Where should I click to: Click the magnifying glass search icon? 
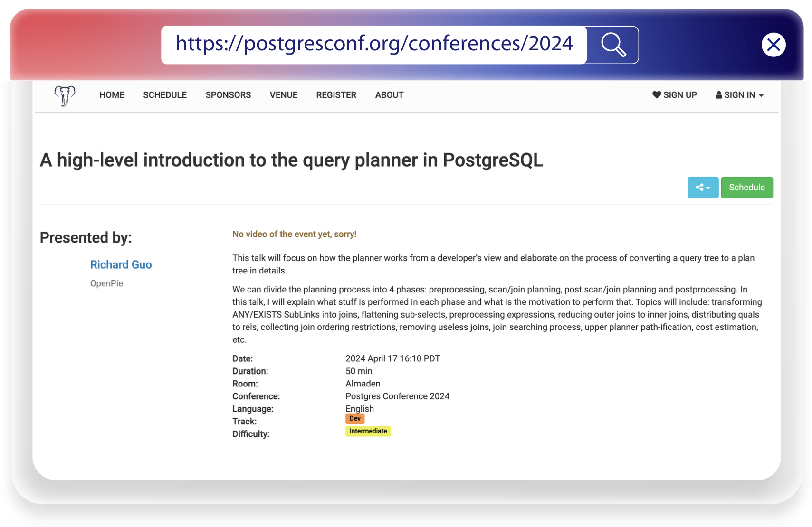coord(613,45)
